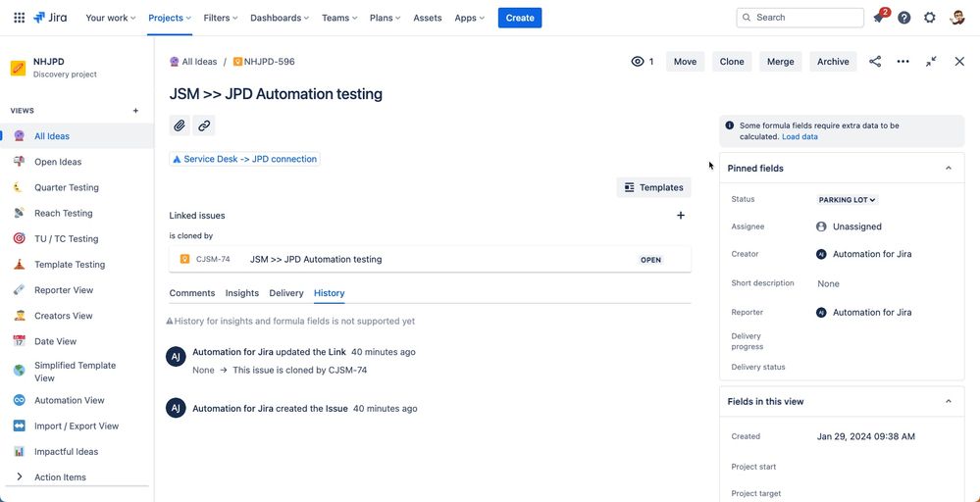Open the Import / Export View
This screenshot has height=502, width=980.
pos(77,426)
